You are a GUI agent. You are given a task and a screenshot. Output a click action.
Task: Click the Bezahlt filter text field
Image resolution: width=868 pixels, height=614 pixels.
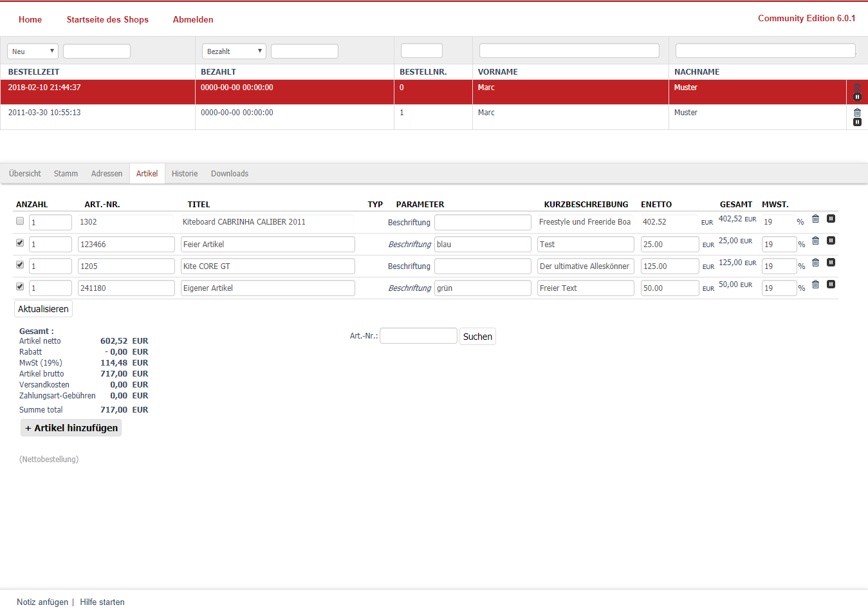[304, 51]
